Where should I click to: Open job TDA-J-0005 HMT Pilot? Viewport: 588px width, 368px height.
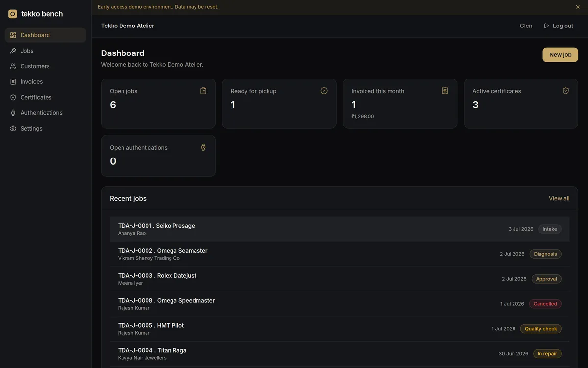(x=340, y=329)
